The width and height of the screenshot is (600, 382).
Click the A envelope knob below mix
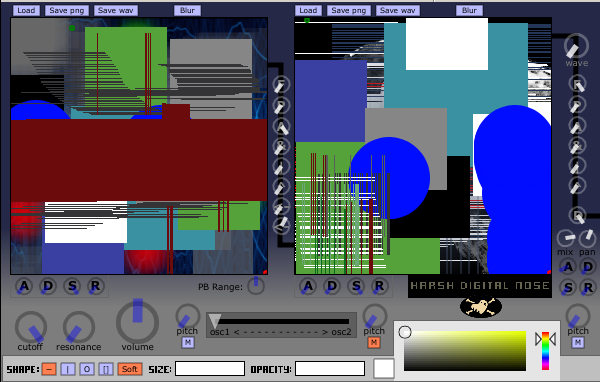click(x=568, y=267)
